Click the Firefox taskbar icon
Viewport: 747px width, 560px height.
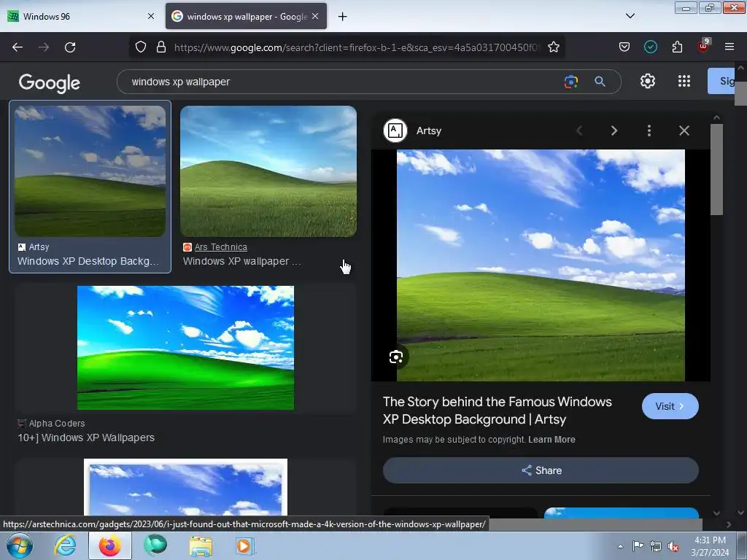click(109, 545)
